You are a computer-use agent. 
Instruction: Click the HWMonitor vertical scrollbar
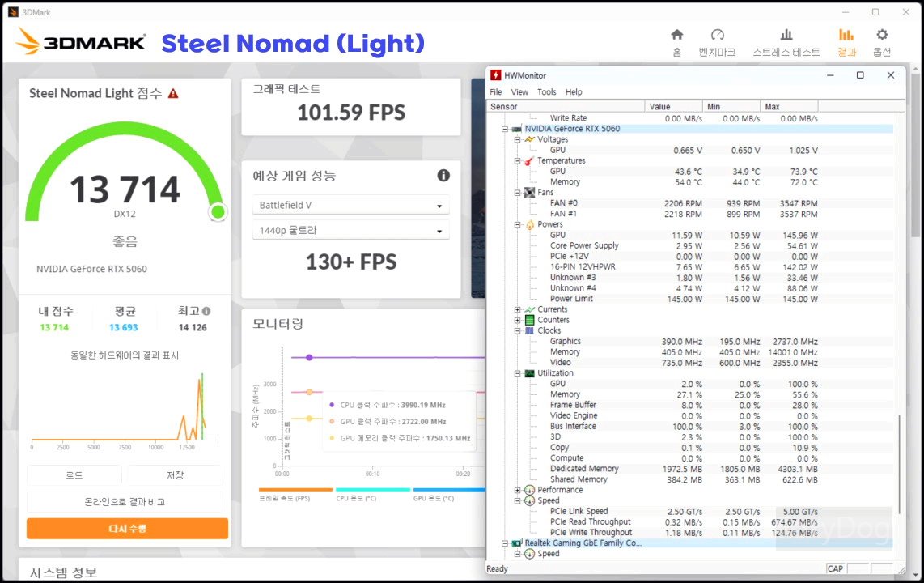pyautogui.click(x=899, y=464)
